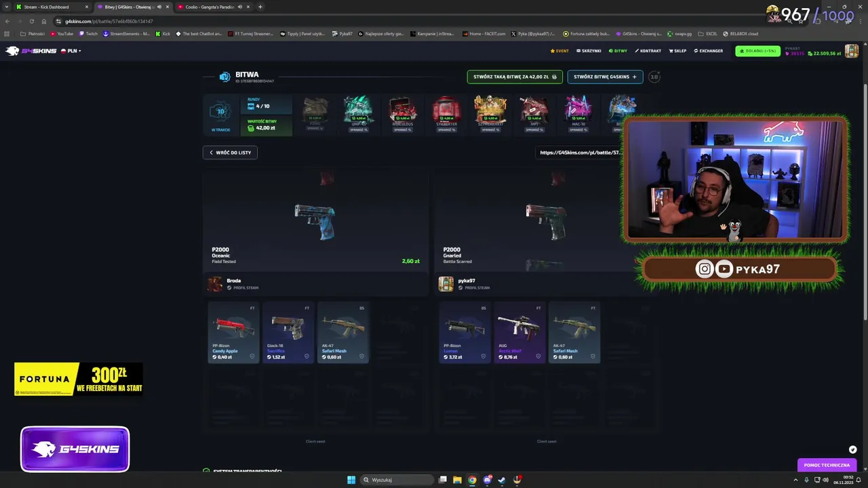Select the MAC-10 case thumbnail
Screen dimensions: 868x488
coord(578,109)
